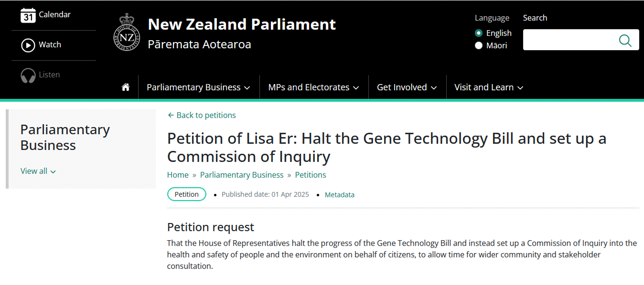Click the Parliamentary Business breadcrumb link
Viewport: 644px width, 285px height.
[x=242, y=175]
